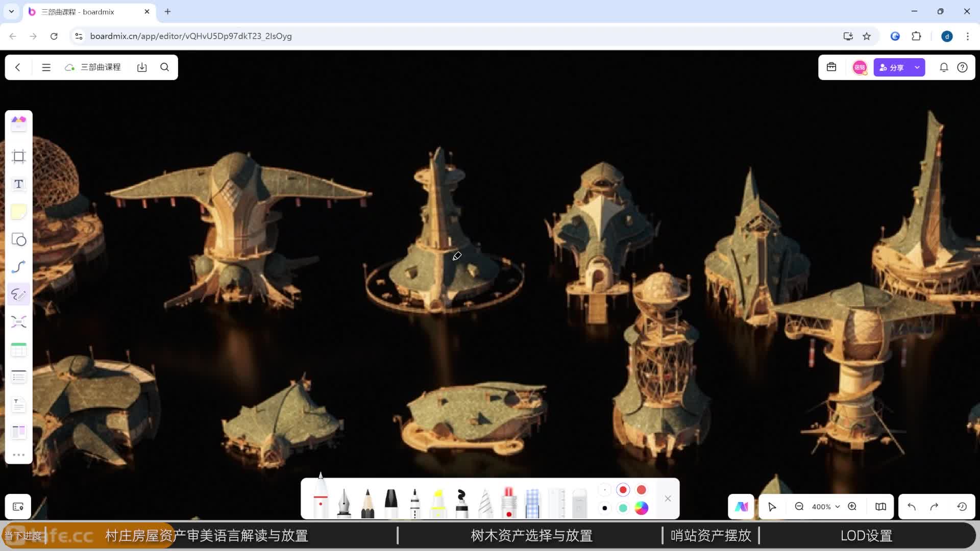Reload the boardmix page
The width and height of the screenshot is (980, 551).
[54, 36]
